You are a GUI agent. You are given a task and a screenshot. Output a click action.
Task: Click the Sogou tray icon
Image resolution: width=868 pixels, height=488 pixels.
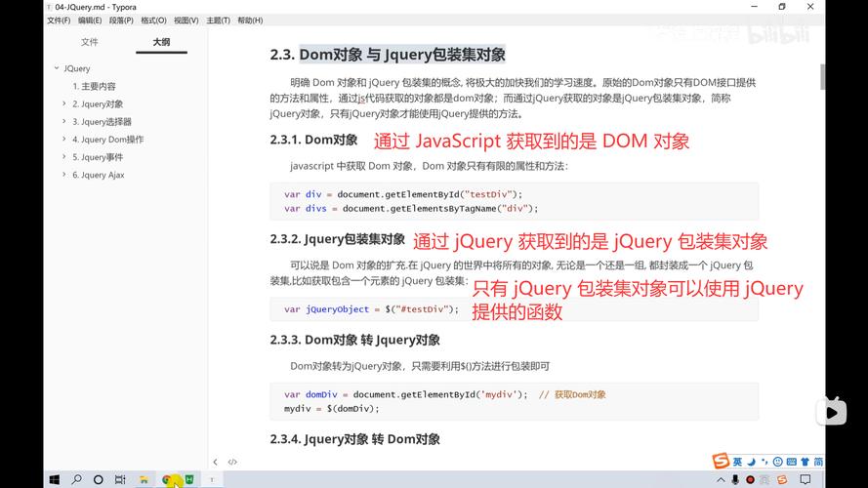pyautogui.click(x=782, y=479)
